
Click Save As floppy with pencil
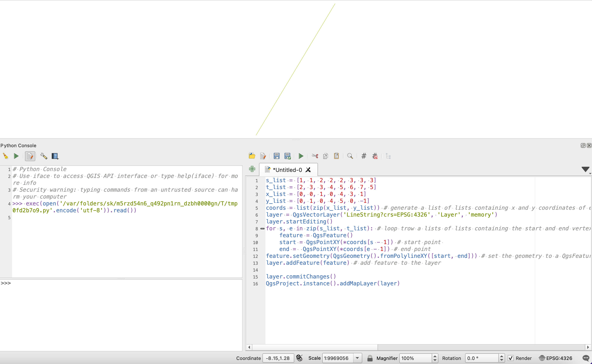tap(287, 156)
